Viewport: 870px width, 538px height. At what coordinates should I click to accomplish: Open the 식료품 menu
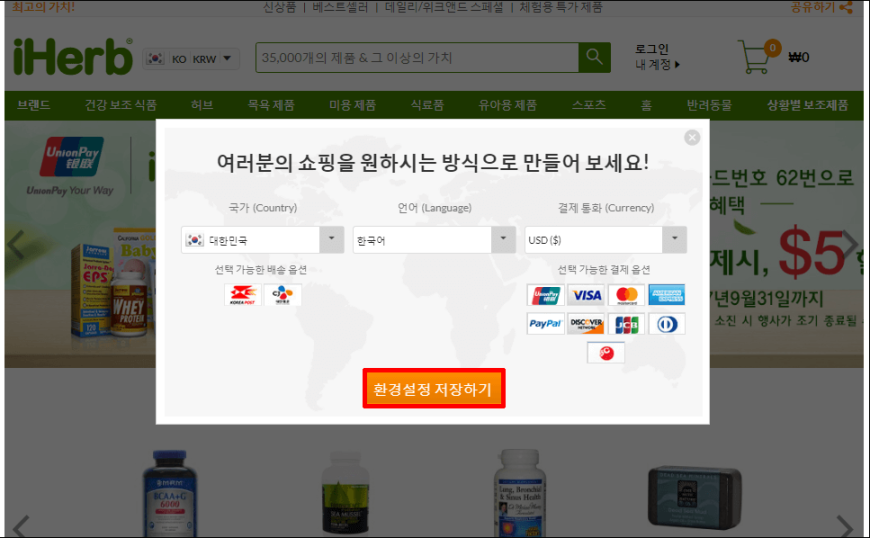click(x=427, y=105)
